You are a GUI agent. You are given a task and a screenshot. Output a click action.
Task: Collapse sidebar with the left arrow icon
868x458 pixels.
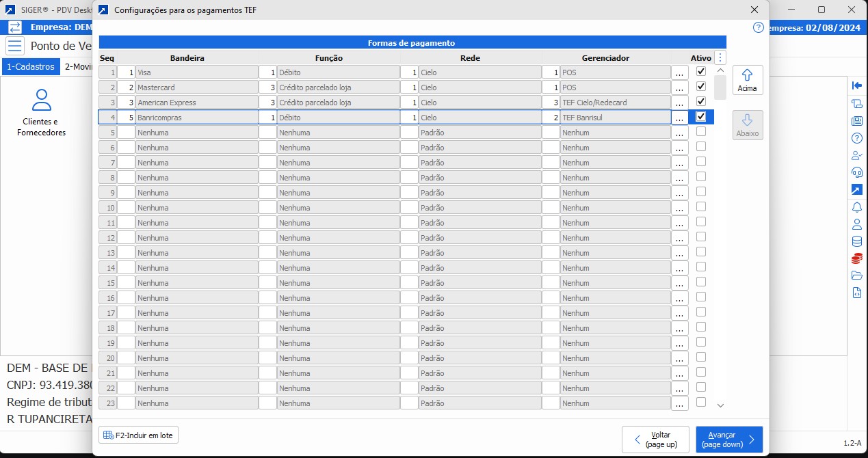856,85
